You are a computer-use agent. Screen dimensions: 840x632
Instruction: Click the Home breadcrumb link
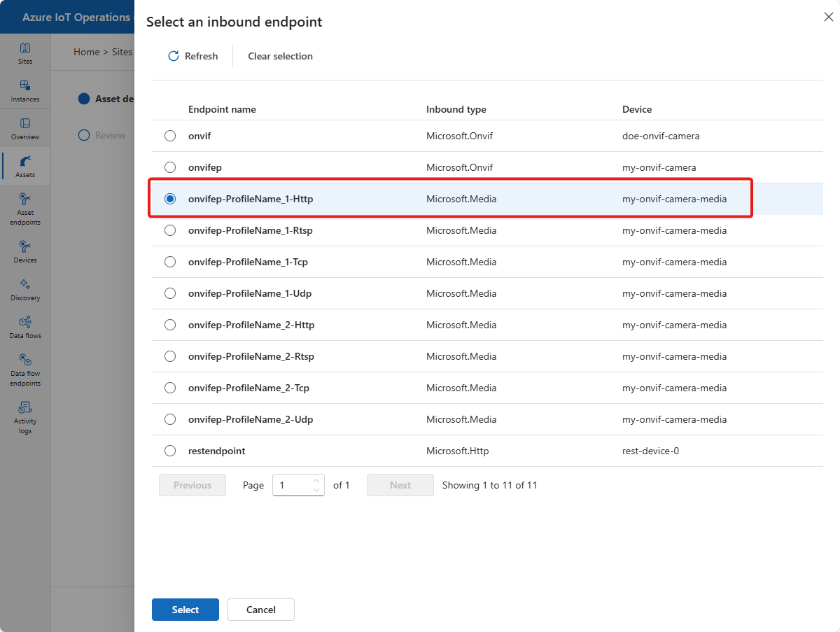(87, 52)
